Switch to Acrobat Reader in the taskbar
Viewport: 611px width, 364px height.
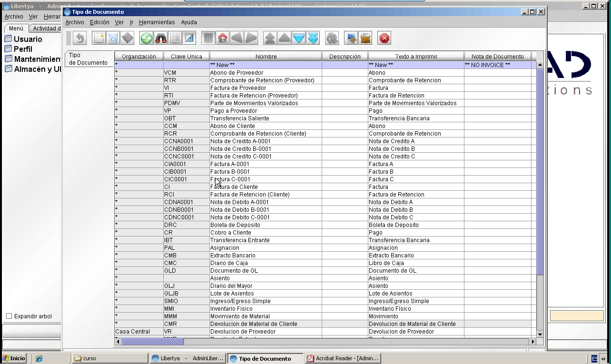click(x=343, y=358)
